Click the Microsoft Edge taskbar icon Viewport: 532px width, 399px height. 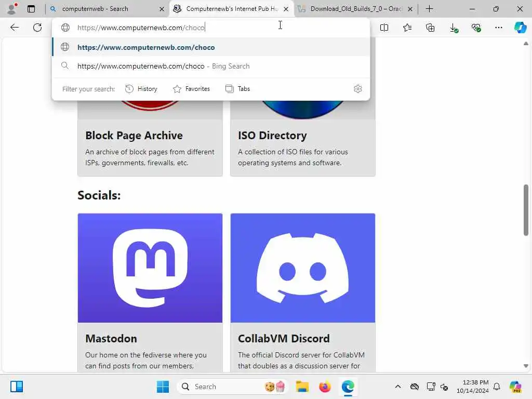[x=348, y=387]
